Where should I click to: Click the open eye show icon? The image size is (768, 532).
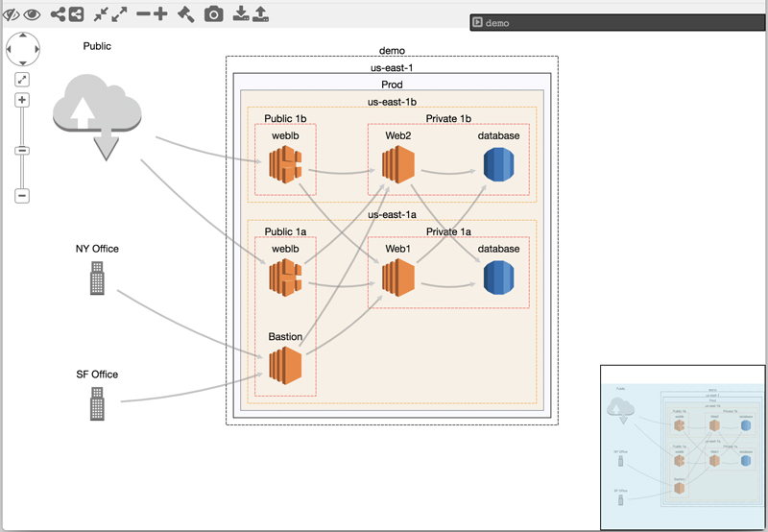(32, 13)
